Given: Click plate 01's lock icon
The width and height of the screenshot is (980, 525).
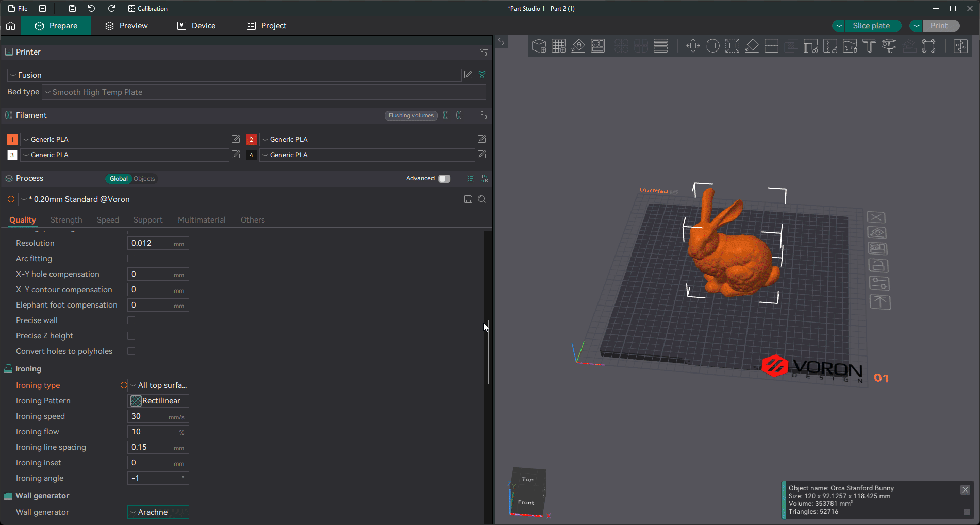Looking at the screenshot, I should pos(878,266).
